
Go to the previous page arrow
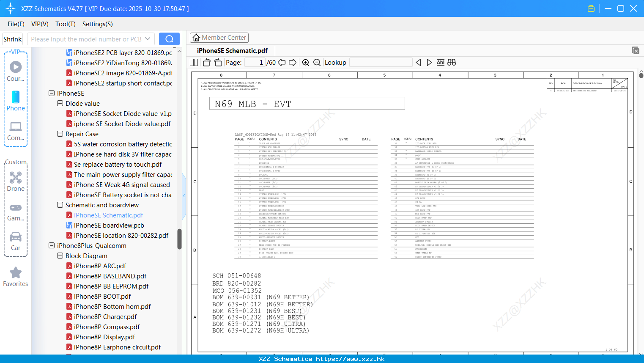click(x=282, y=63)
